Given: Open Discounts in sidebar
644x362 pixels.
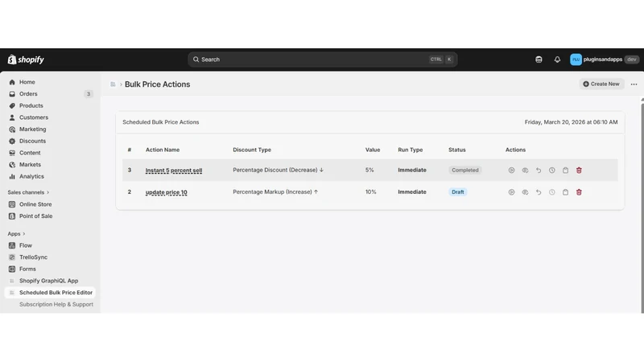Looking at the screenshot, I should [x=32, y=142].
